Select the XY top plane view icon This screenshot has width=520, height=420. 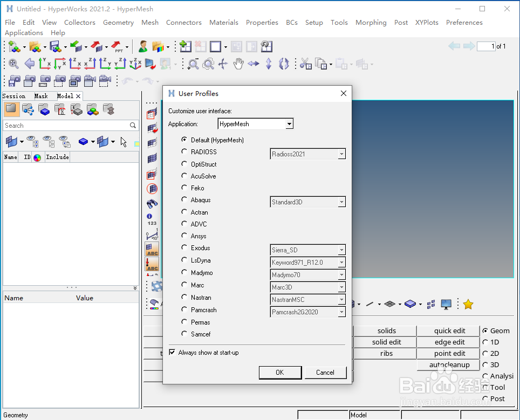[44, 63]
